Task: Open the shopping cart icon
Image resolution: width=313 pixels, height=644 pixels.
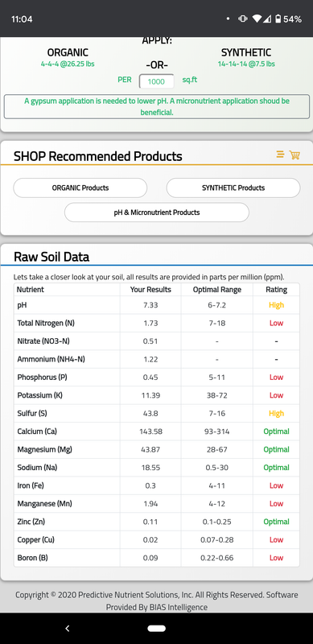Action: 294,155
